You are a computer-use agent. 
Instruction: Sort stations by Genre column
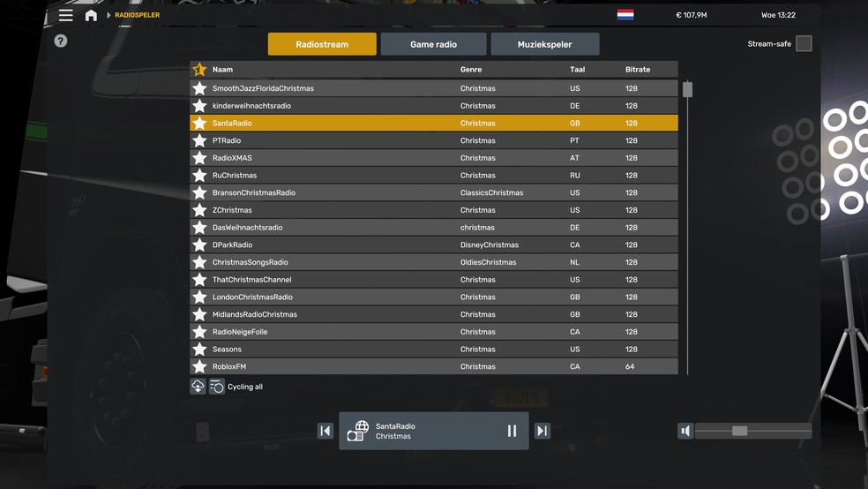(x=471, y=70)
